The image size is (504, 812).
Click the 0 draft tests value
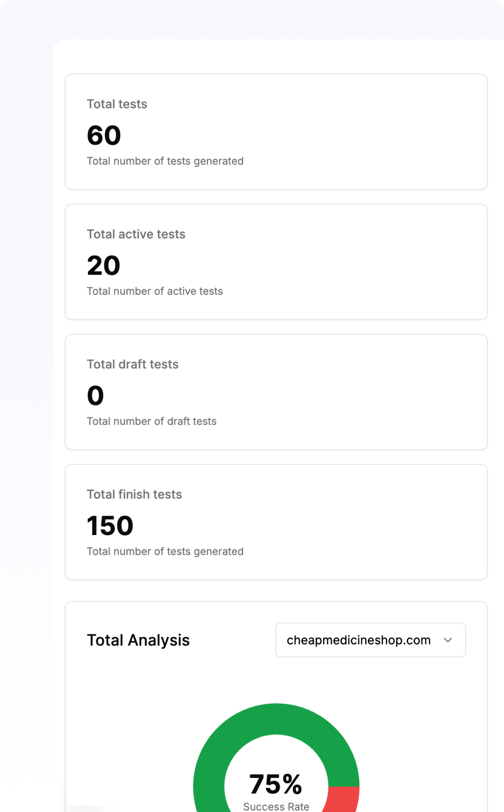pos(95,395)
